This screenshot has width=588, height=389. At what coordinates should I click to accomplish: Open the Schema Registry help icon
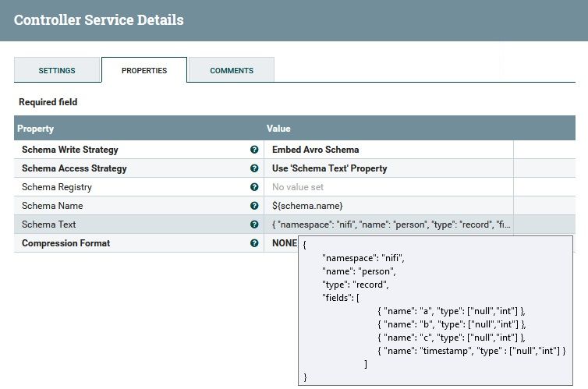(254, 187)
